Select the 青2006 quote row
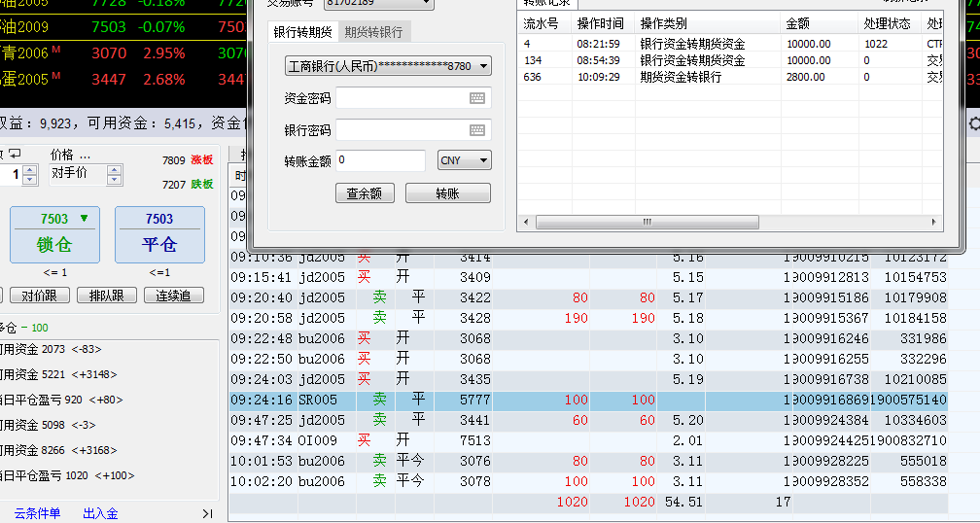This screenshot has width=980, height=523. pos(123,53)
